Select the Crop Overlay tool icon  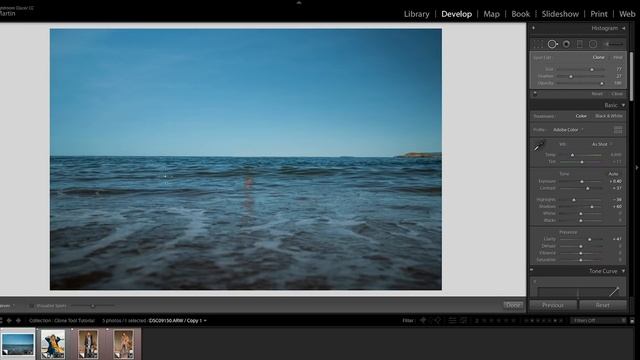538,44
